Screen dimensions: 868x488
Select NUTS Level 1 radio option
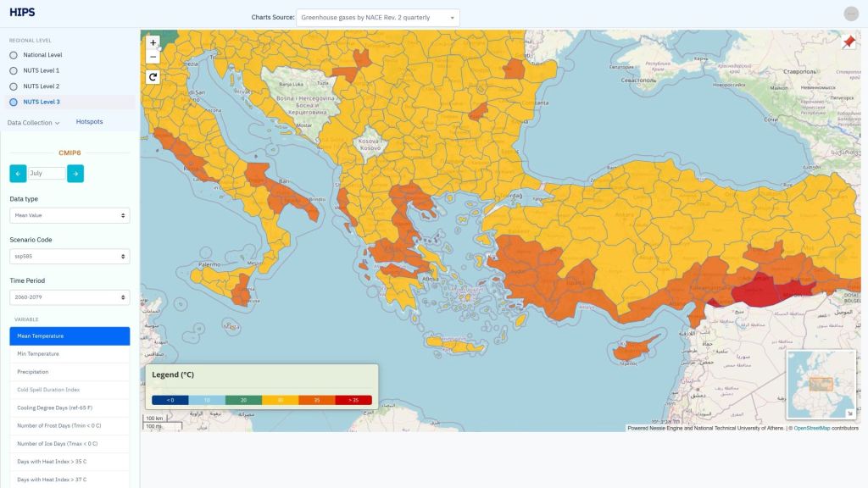tap(14, 71)
